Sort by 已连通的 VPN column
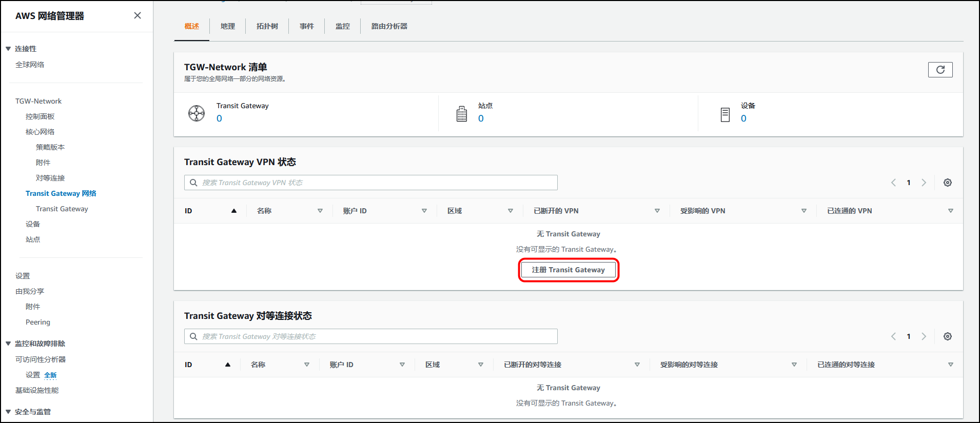 (x=951, y=211)
